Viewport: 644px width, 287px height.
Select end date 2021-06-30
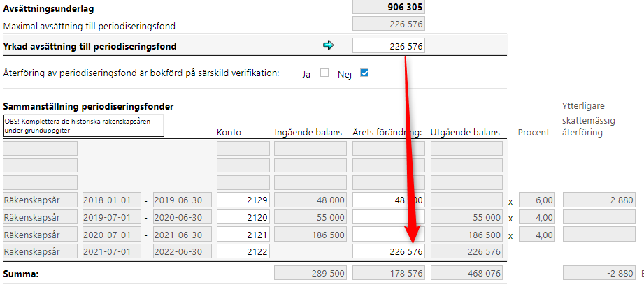click(x=183, y=235)
